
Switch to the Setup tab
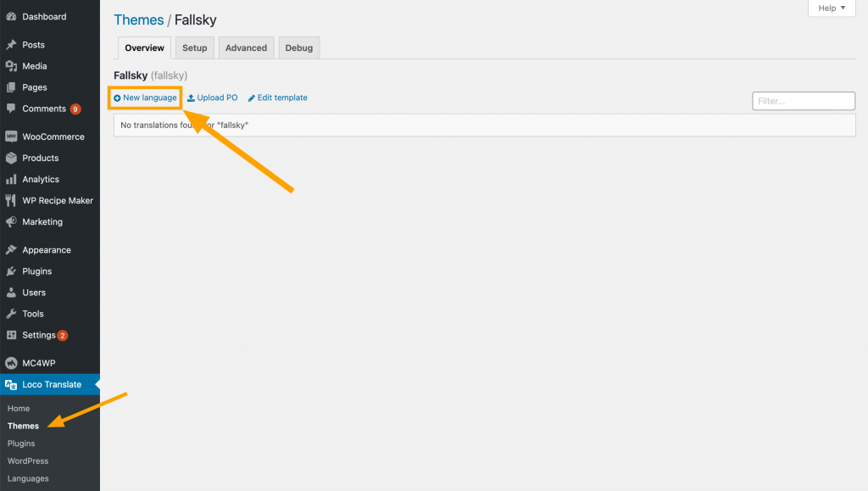click(195, 48)
